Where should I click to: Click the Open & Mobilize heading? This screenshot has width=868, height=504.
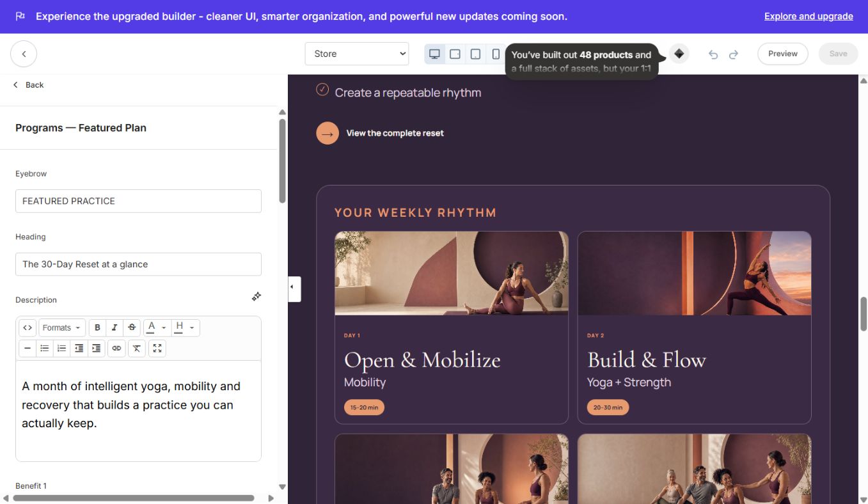click(x=422, y=360)
